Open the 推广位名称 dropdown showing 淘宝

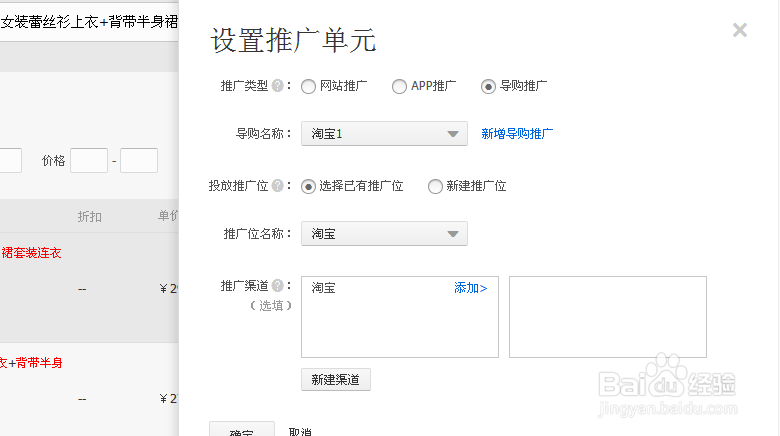[x=384, y=233]
